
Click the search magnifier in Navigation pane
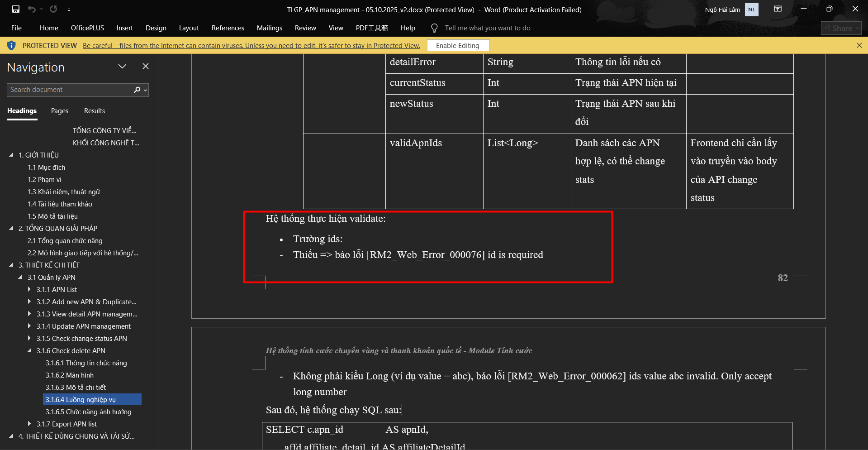point(138,90)
